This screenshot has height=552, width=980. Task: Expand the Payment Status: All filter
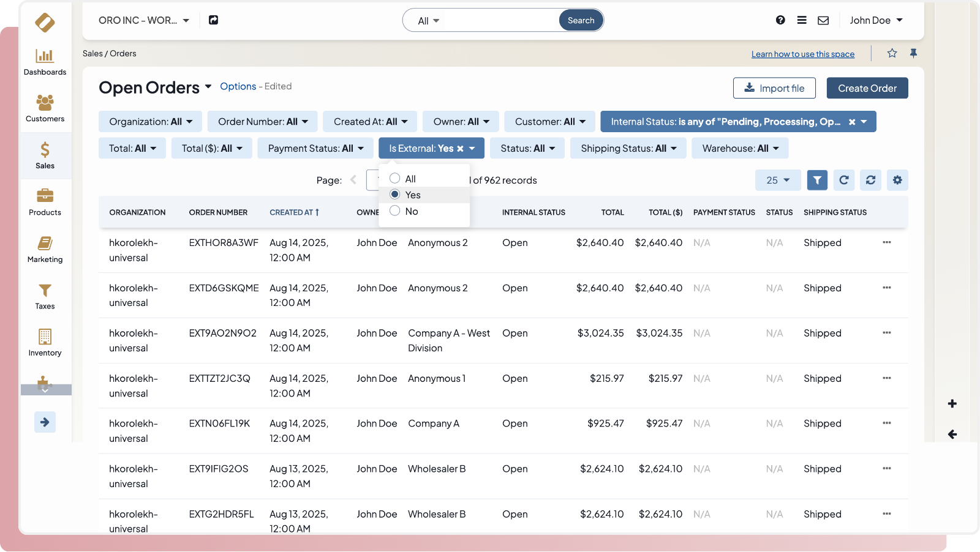(x=315, y=148)
